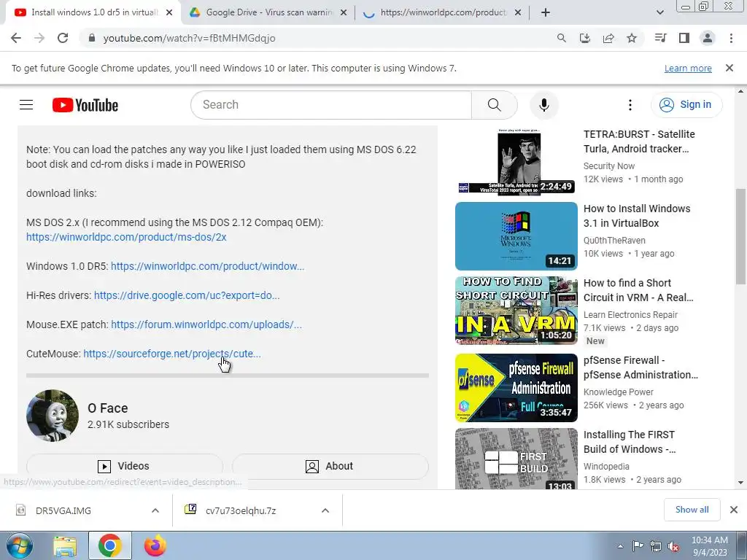Search with your voice microphone button
Viewport: 747px width, 560px height.
tap(544, 105)
